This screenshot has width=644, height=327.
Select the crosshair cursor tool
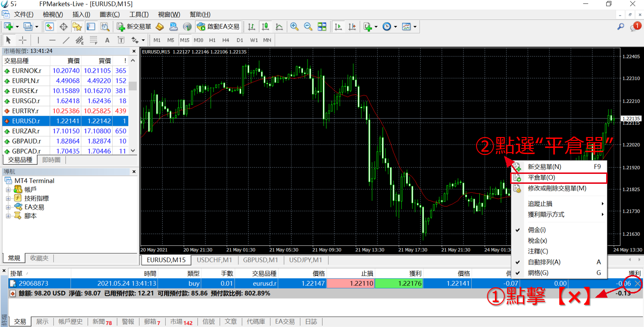tap(22, 40)
